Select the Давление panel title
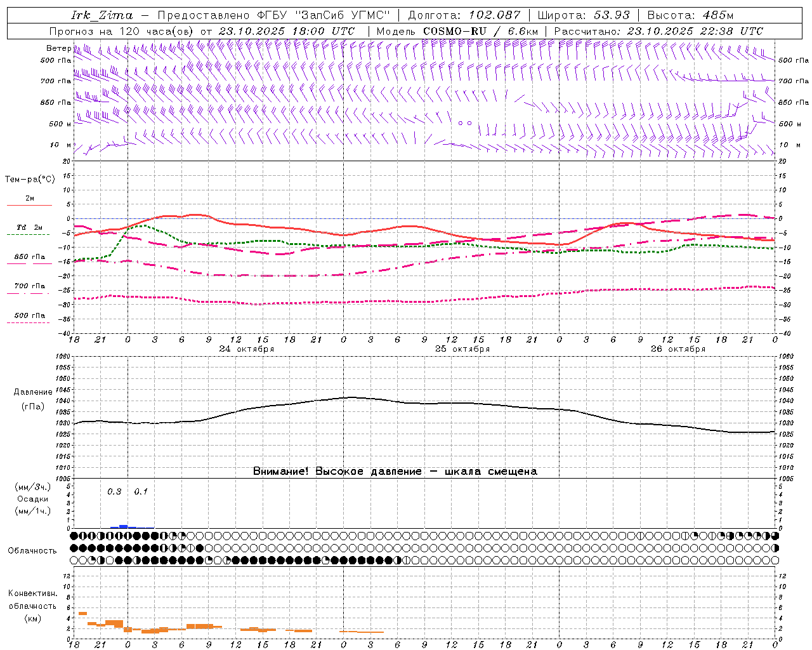 pyautogui.click(x=33, y=392)
